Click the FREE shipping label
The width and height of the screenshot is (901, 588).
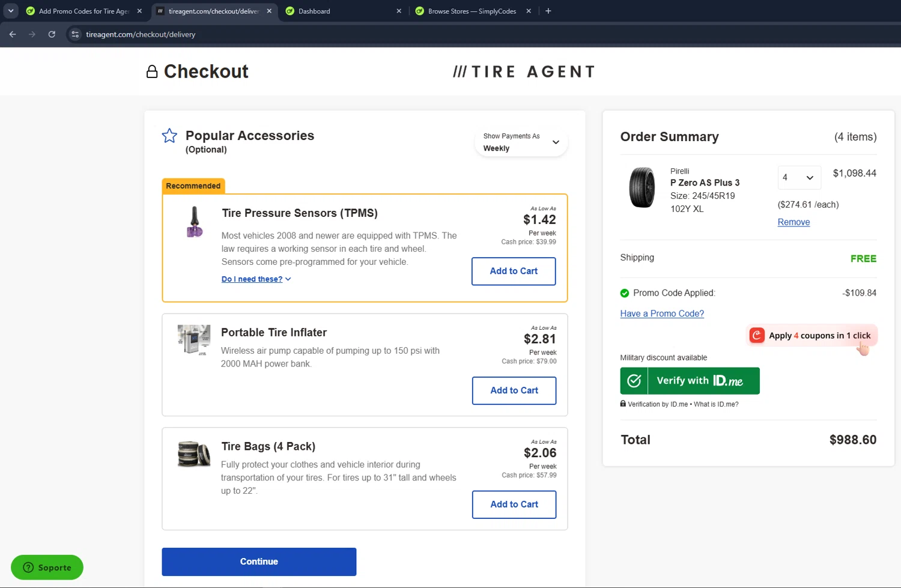point(863,259)
